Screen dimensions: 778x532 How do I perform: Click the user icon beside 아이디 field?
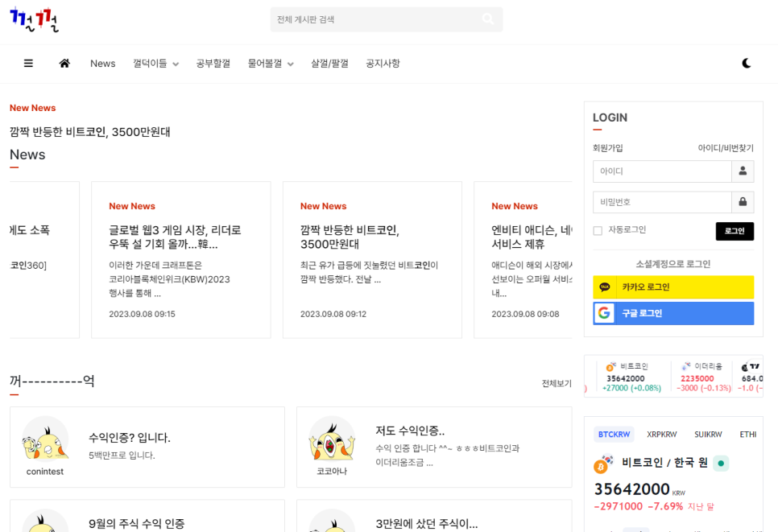pos(743,171)
